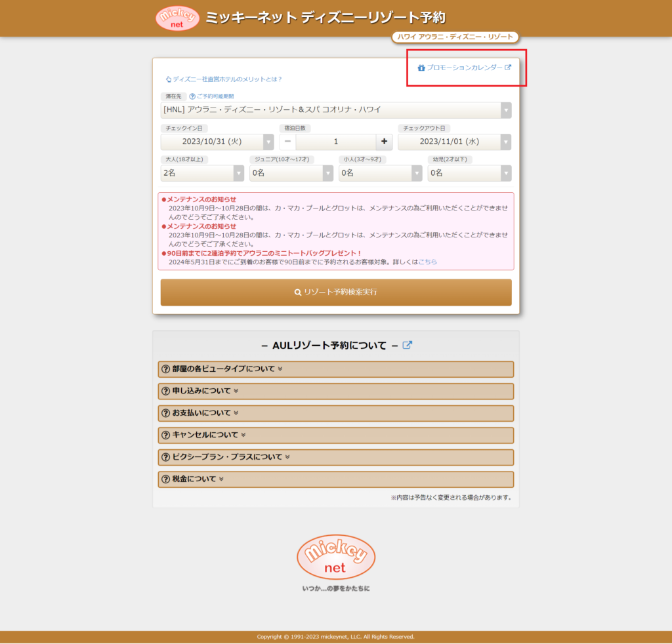Open the チェックアウト日 date dropdown
The width and height of the screenshot is (672, 644).
(454, 142)
